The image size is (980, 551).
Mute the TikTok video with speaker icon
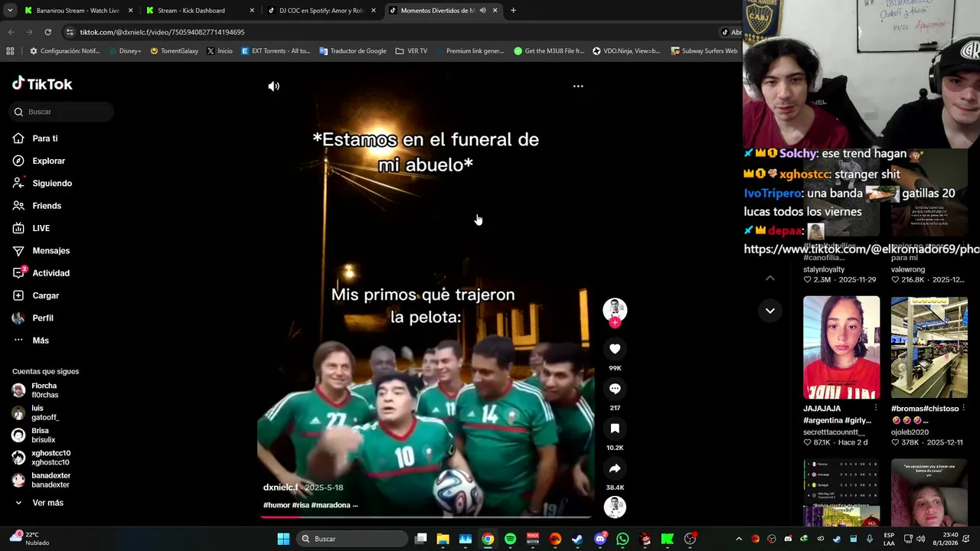[273, 86]
